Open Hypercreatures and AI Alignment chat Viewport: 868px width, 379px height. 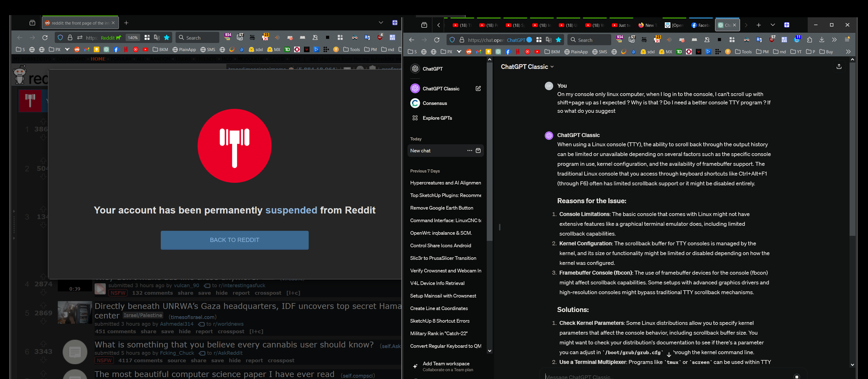(x=445, y=183)
